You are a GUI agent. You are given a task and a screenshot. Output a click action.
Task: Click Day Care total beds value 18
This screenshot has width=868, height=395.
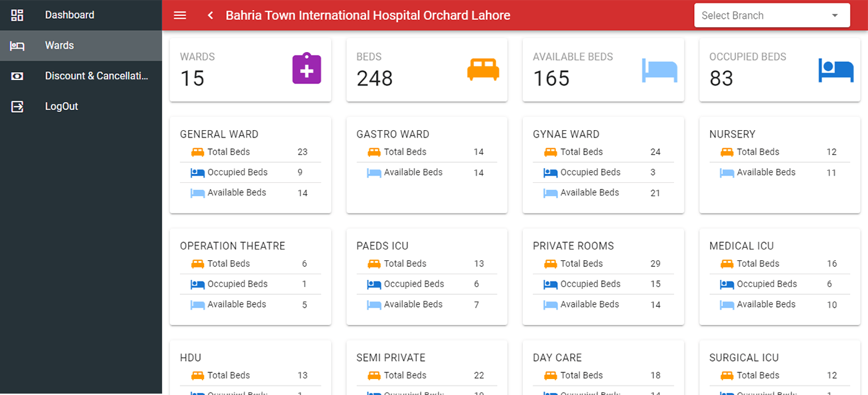coord(655,376)
